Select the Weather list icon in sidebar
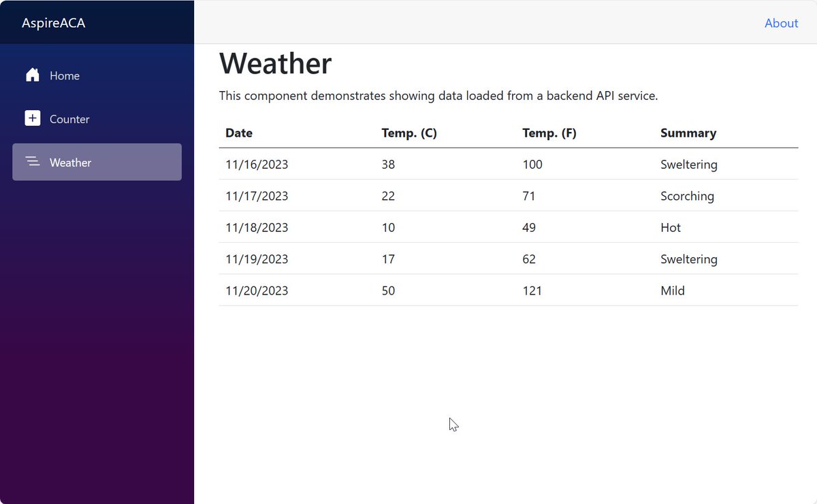Image resolution: width=817 pixels, height=504 pixels. point(32,162)
